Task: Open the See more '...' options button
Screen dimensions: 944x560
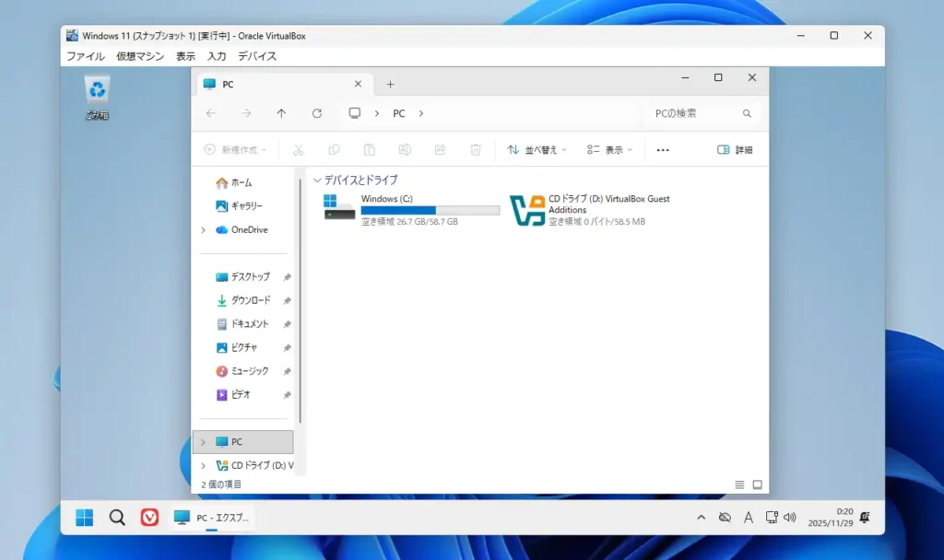Action: coord(662,149)
